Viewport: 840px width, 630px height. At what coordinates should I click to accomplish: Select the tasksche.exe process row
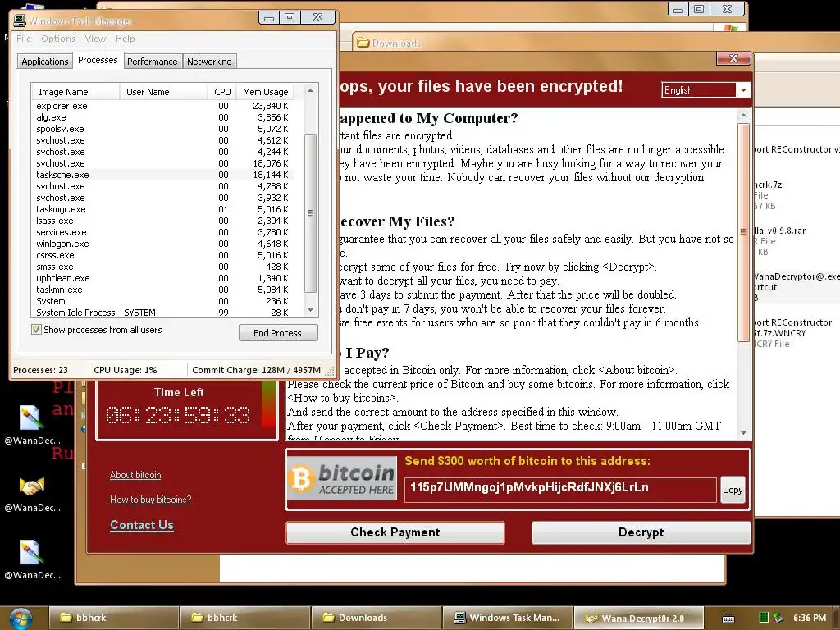coord(162,175)
